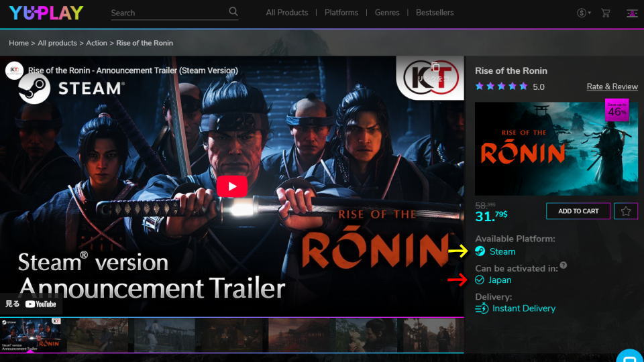The width and height of the screenshot is (644, 362).
Task: Open the currency selector dropdown
Action: tap(584, 13)
